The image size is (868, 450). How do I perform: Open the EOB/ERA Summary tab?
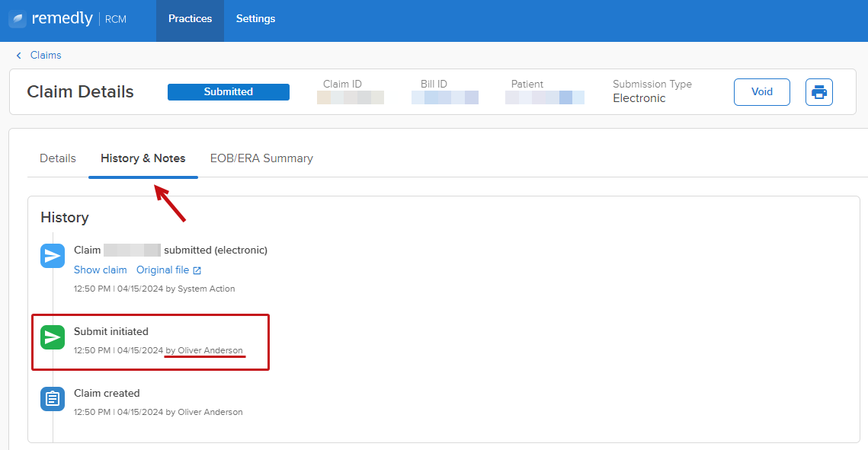(261, 158)
